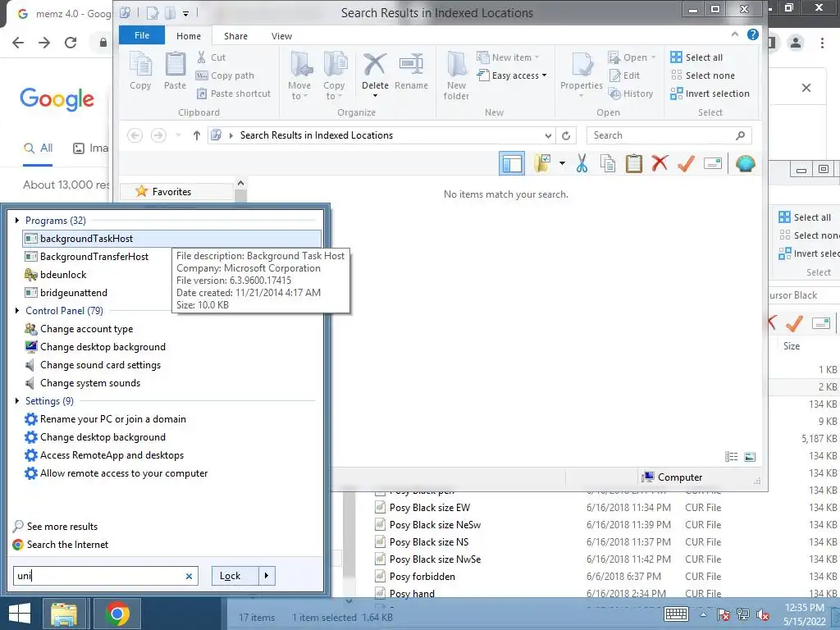Open the Easy access dropdown
The height and width of the screenshot is (630, 840).
tap(512, 75)
